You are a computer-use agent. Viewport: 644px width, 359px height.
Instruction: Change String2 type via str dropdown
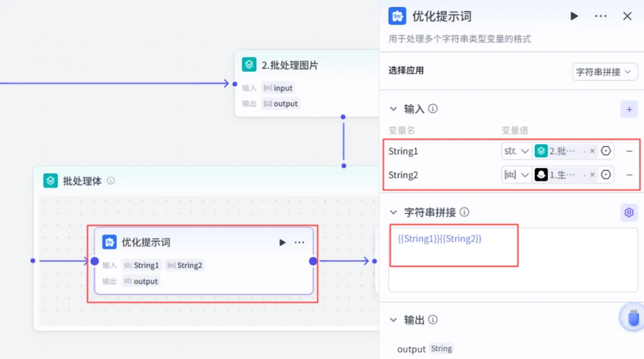516,175
